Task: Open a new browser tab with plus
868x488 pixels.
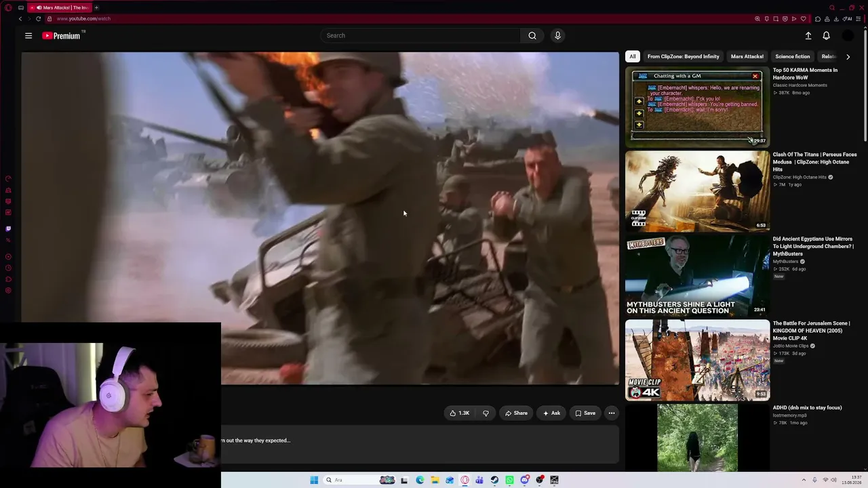Action: (96, 7)
